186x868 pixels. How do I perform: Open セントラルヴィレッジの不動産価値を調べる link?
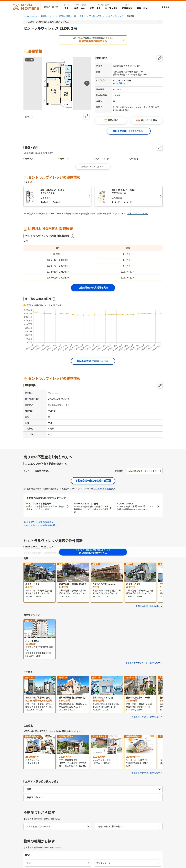point(41,525)
